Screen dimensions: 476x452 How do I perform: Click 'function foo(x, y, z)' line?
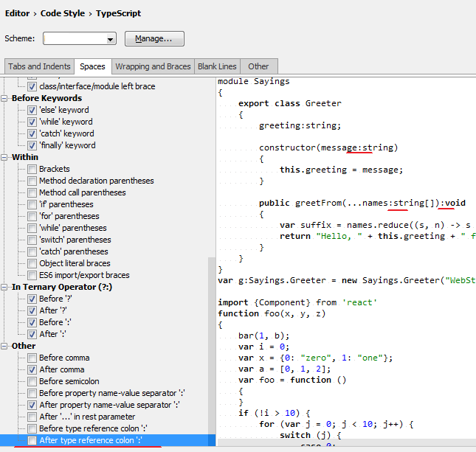(272, 313)
